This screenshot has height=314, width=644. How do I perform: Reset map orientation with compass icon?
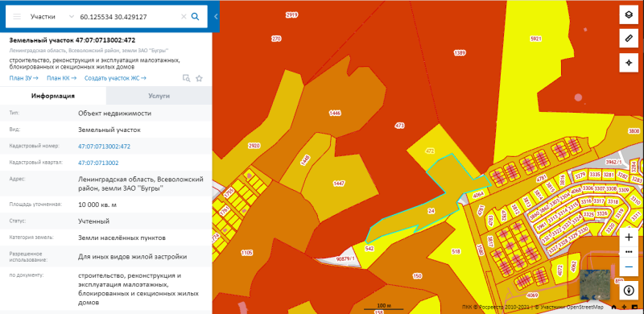pyautogui.click(x=629, y=291)
